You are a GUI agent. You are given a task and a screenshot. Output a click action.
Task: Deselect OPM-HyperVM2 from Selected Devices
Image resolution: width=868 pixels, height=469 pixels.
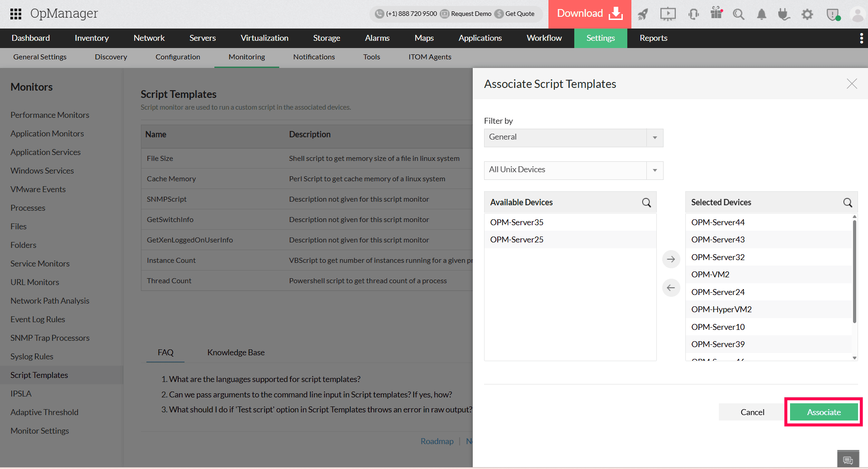[722, 309]
